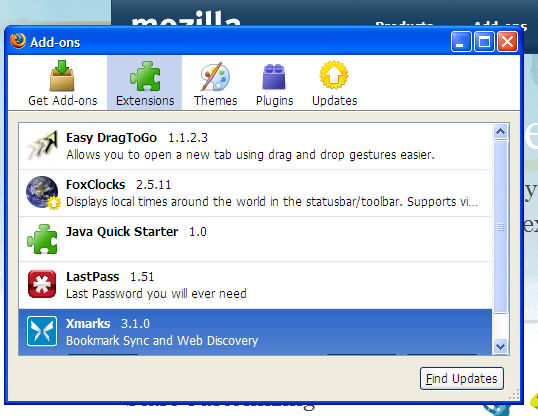538x416 pixels.
Task: Click the Firefox logo in the title bar
Action: pos(18,41)
